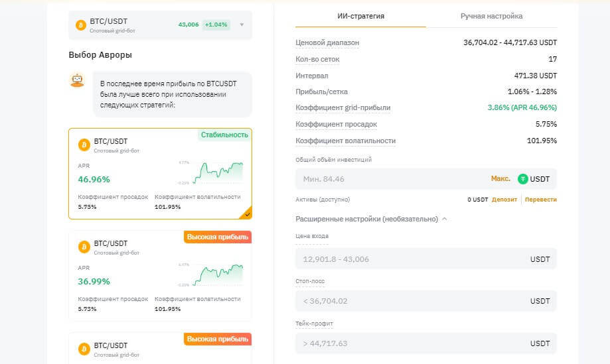Click the Bitcoin icon in the 36.99% APR card
Image resolution: width=610 pixels, height=364 pixels.
tap(84, 247)
